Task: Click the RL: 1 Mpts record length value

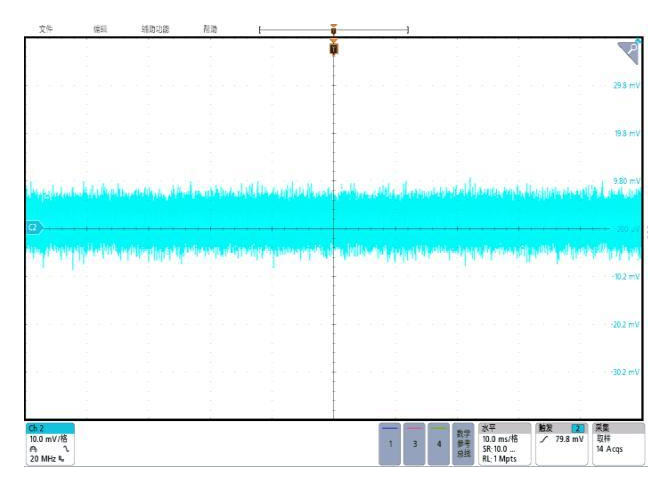Action: pos(499,459)
